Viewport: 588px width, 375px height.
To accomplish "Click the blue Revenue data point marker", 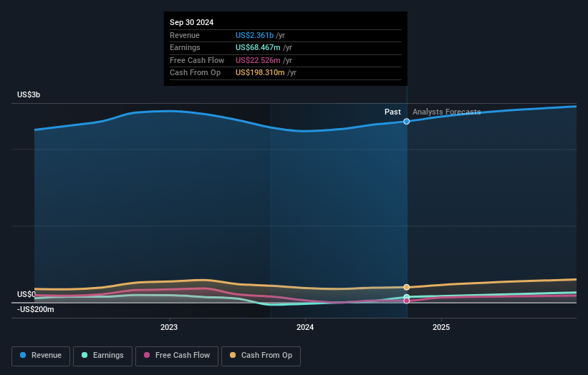I will point(407,122).
